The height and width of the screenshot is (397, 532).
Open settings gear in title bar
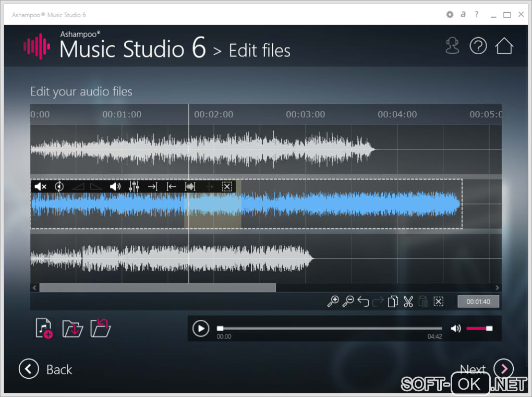(450, 15)
